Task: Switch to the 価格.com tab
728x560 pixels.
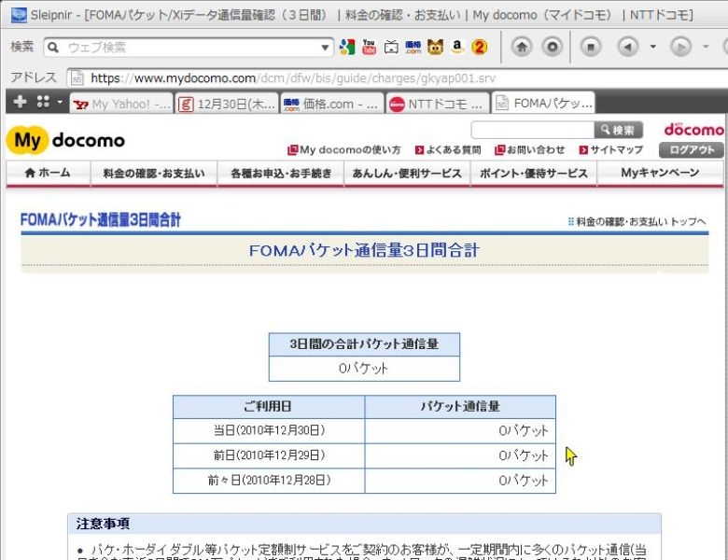Action: coord(333,104)
